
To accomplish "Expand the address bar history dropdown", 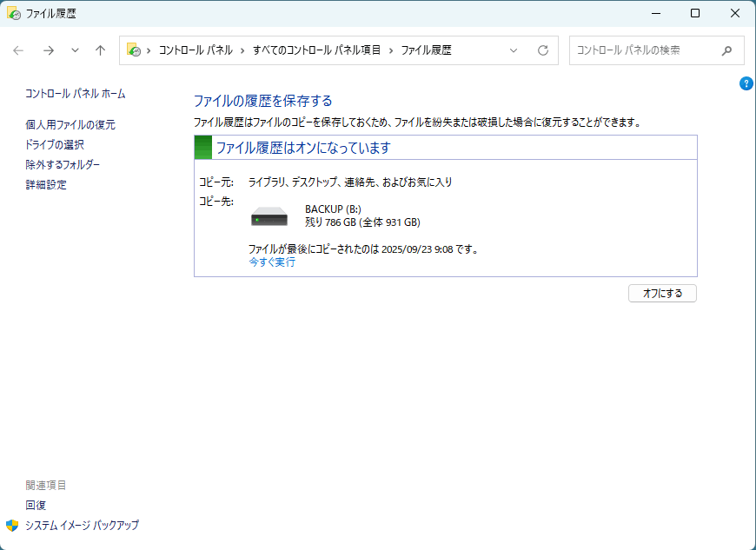I will [x=514, y=50].
